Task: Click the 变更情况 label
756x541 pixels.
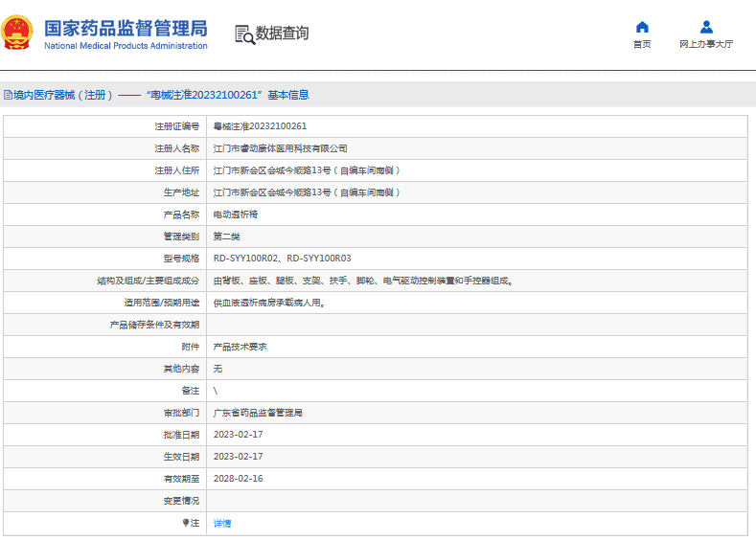Action: [181, 501]
